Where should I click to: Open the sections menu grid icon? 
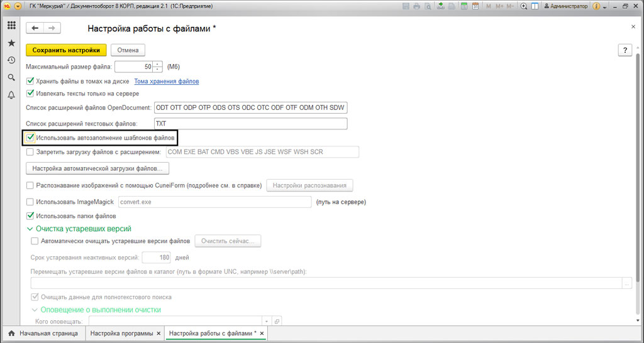pyautogui.click(x=11, y=26)
